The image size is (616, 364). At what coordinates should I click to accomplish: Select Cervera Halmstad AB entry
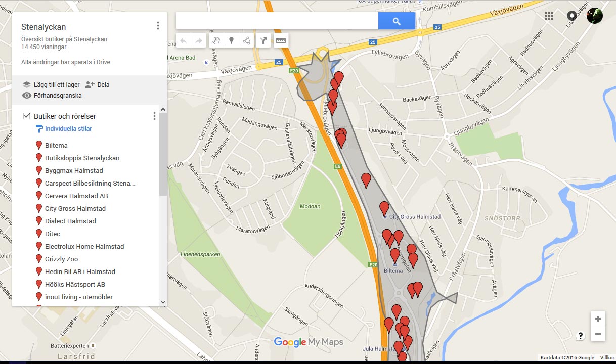pyautogui.click(x=76, y=196)
